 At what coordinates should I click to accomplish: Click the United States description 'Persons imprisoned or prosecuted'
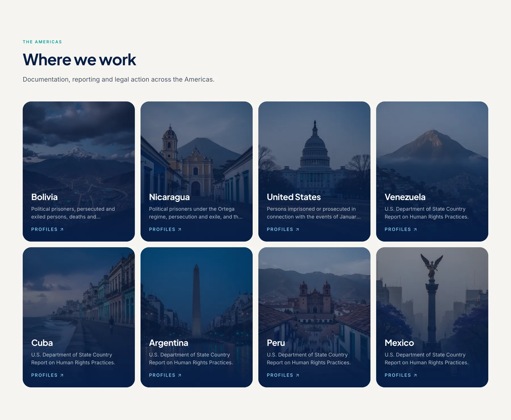(x=314, y=213)
